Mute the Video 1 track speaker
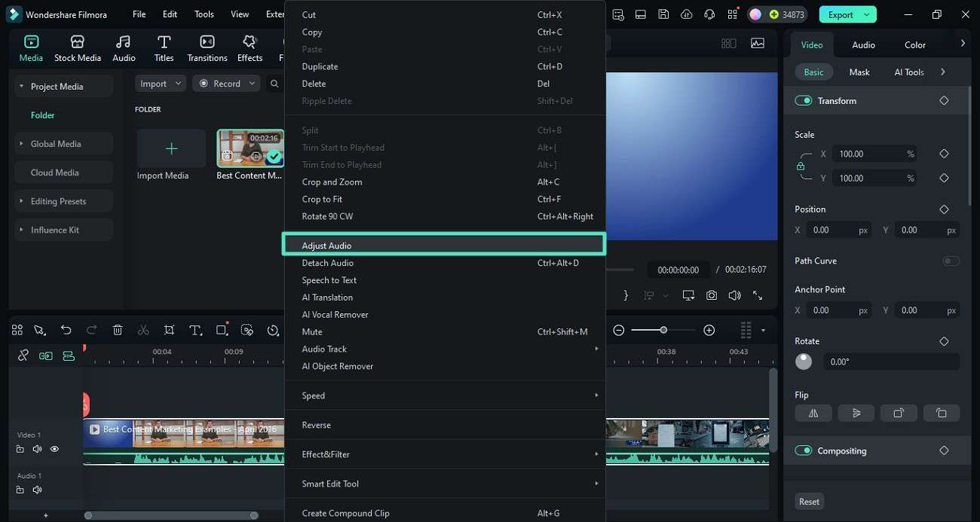This screenshot has height=522, width=980. (37, 449)
